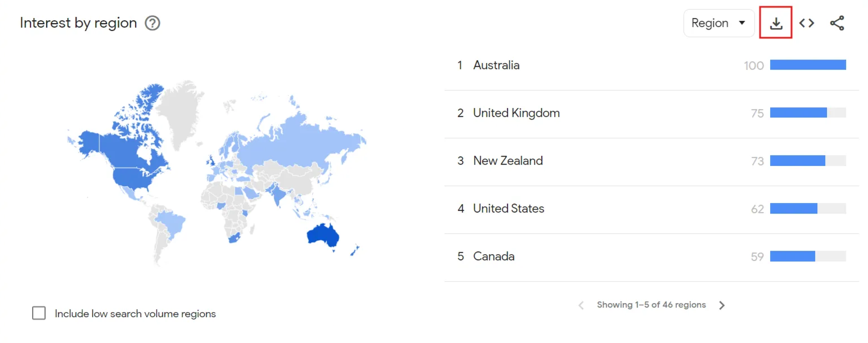Open the embed code option
The image size is (868, 343).
point(807,23)
